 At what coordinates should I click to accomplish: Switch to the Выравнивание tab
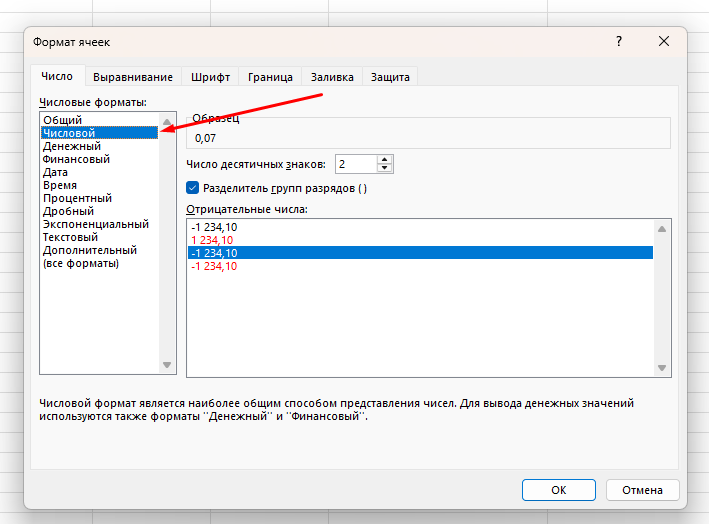[133, 77]
